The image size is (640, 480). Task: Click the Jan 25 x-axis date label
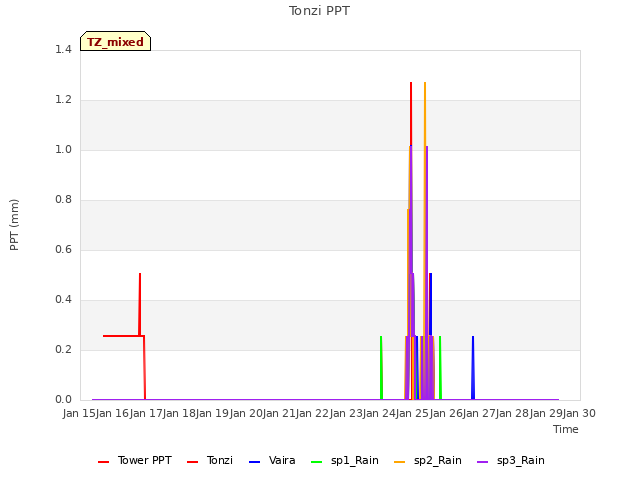(412, 413)
